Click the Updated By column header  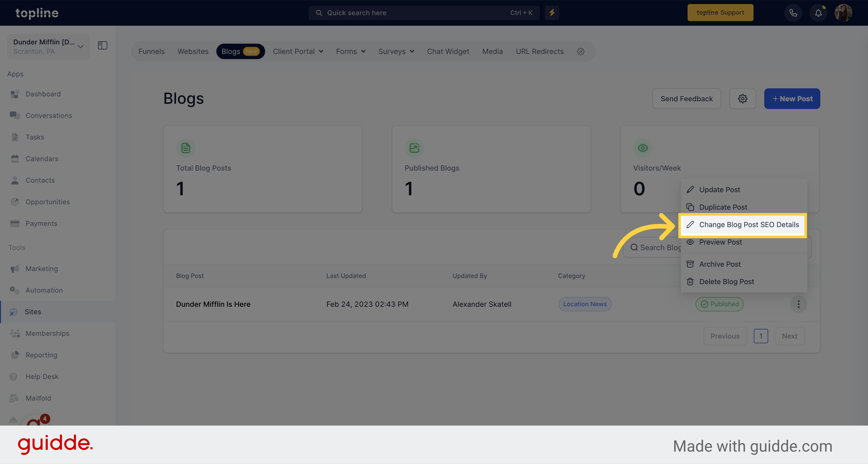pyautogui.click(x=470, y=276)
